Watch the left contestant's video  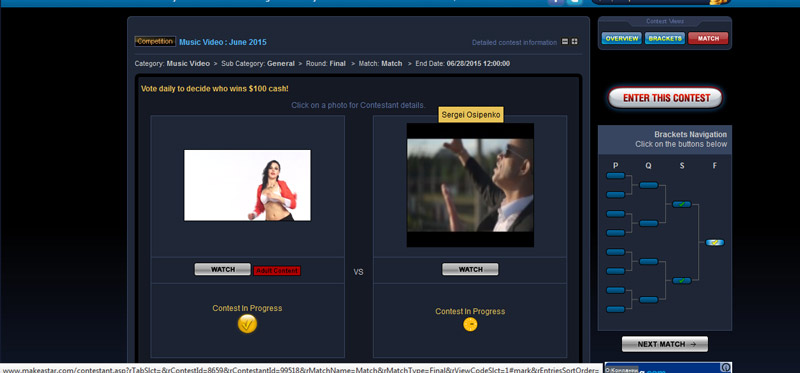[x=222, y=269]
